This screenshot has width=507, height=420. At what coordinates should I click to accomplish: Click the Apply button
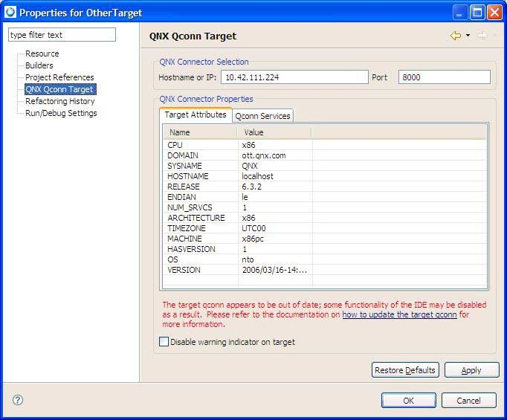click(471, 370)
